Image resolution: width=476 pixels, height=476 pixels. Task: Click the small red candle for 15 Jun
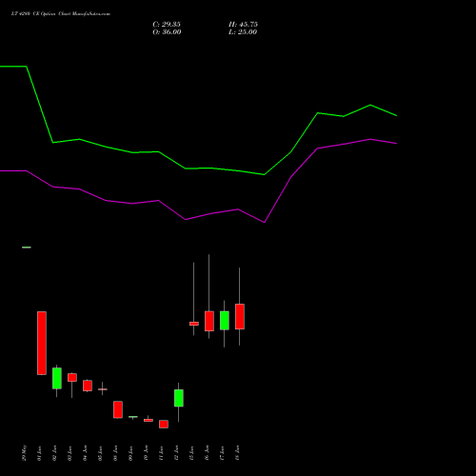pos(194,324)
